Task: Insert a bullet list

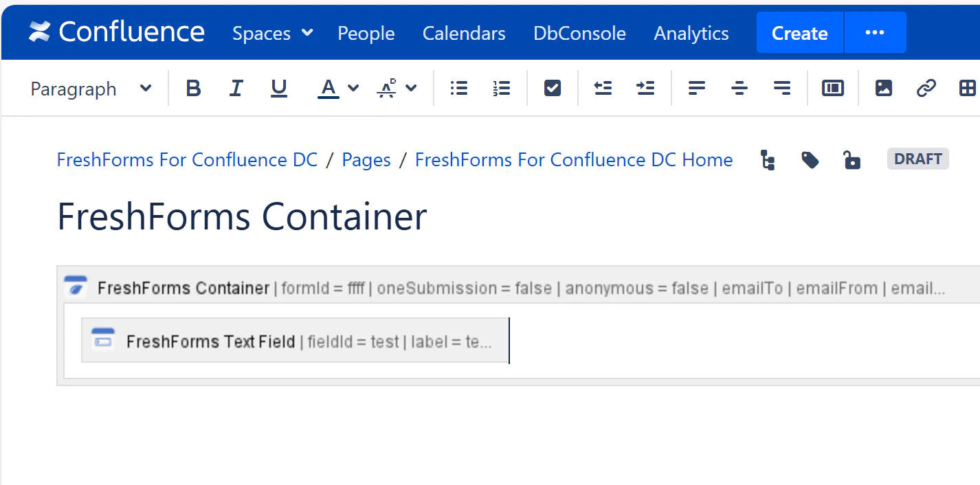Action: pyautogui.click(x=458, y=88)
